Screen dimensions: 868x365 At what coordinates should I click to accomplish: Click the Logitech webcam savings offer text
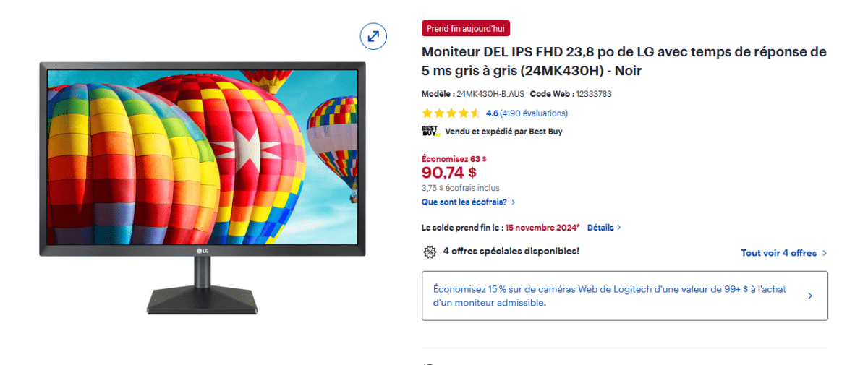610,296
